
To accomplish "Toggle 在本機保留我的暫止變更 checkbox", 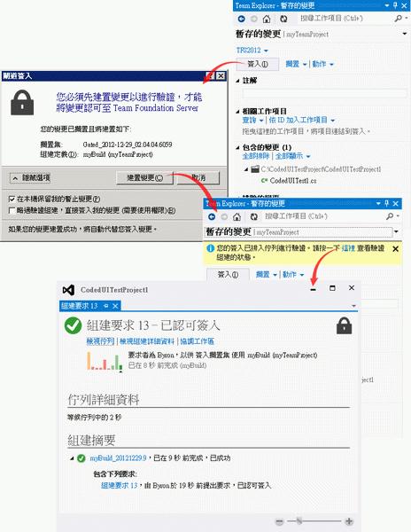I will (x=12, y=199).
